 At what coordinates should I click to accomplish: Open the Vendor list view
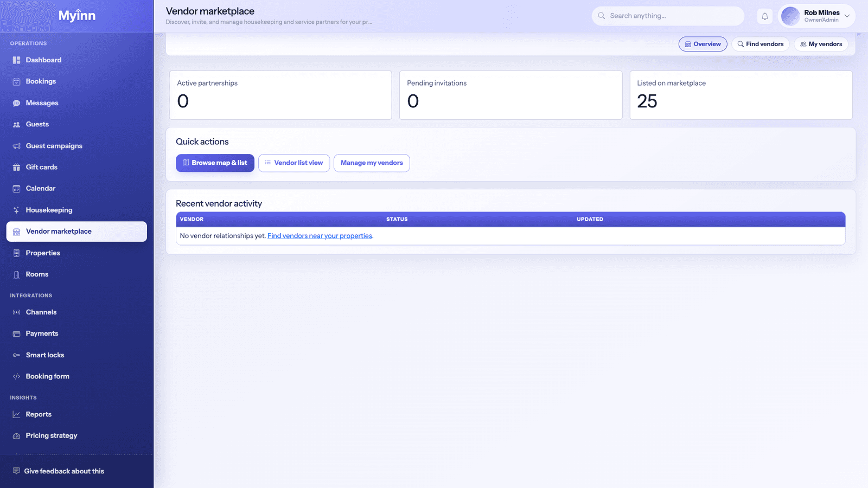pyautogui.click(x=294, y=163)
